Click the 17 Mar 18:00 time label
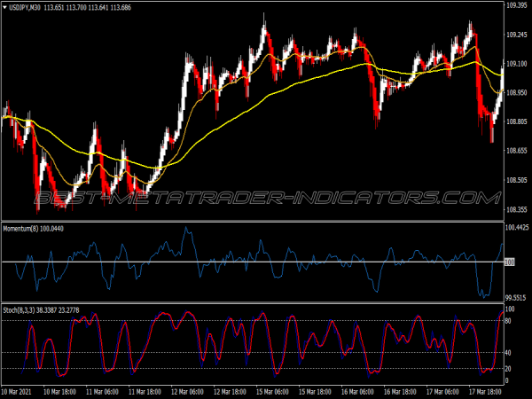 485,392
